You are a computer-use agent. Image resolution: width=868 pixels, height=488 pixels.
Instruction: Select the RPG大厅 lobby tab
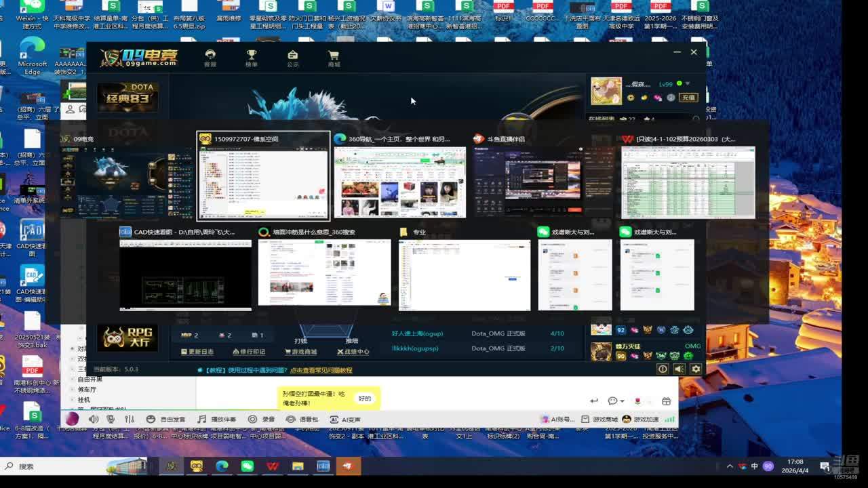point(127,338)
